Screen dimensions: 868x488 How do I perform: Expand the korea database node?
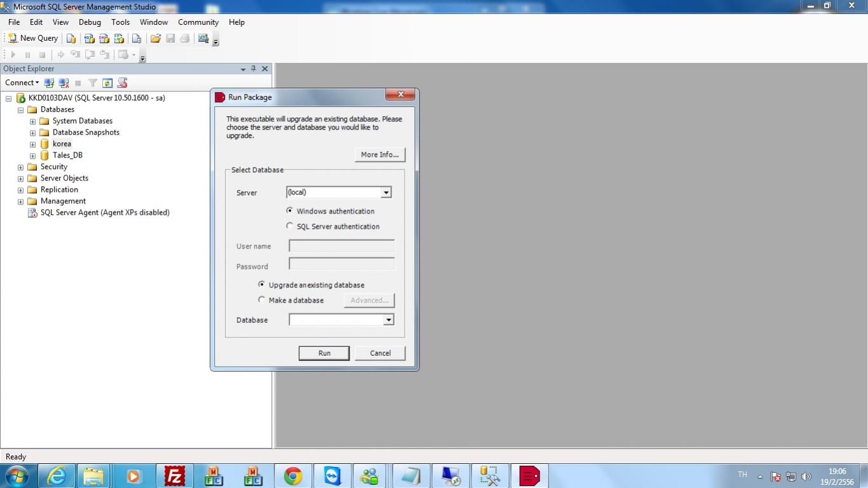(33, 144)
